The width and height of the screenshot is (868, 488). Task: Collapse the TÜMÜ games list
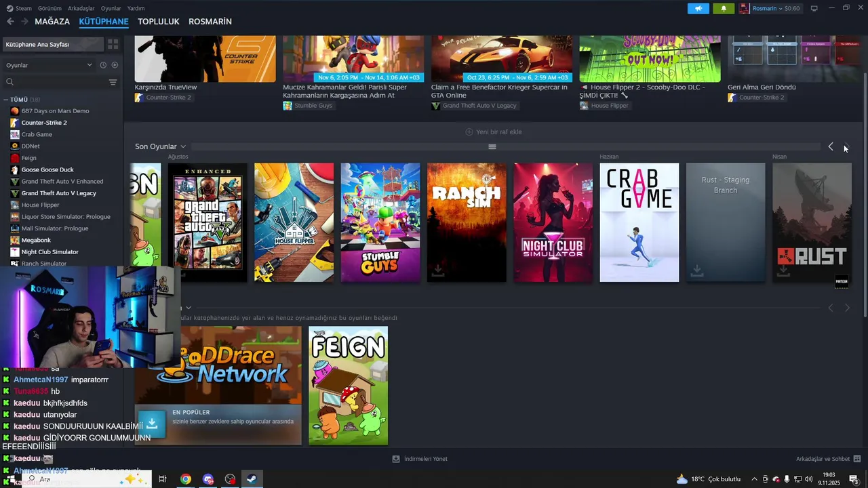click(6, 100)
